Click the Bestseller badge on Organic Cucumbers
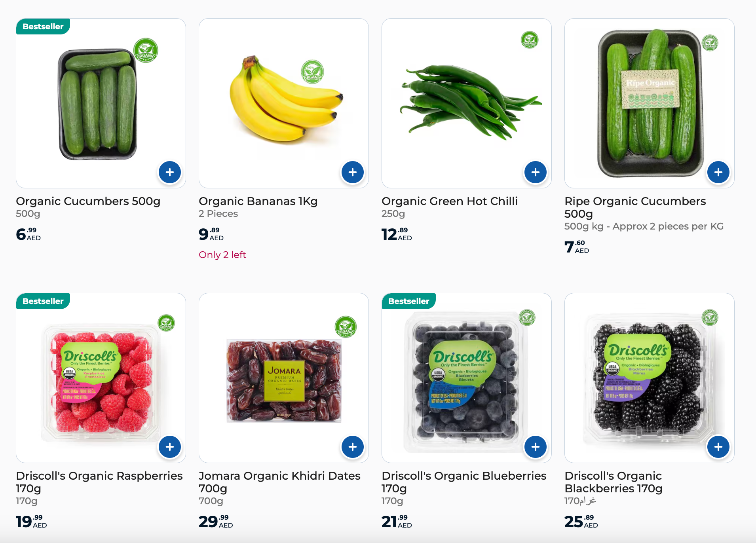 43,27
